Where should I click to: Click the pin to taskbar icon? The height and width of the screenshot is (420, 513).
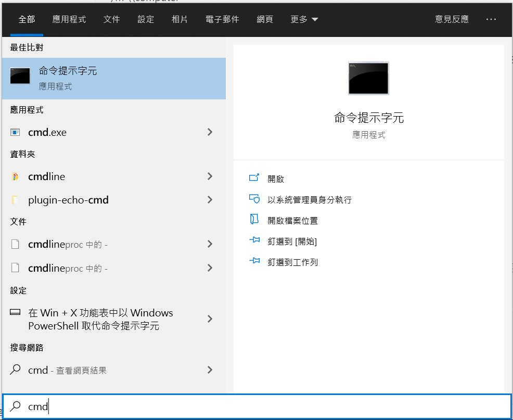click(254, 261)
